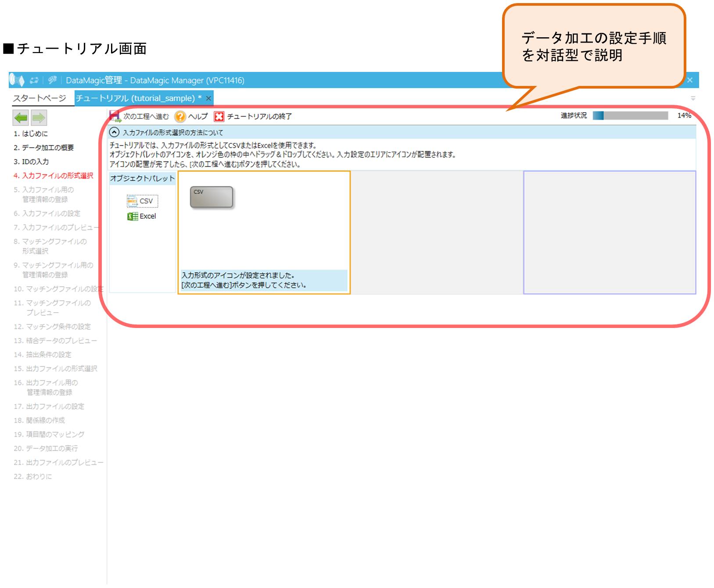Click the green forward arrow icon
The width and height of the screenshot is (714, 588).
(x=39, y=118)
